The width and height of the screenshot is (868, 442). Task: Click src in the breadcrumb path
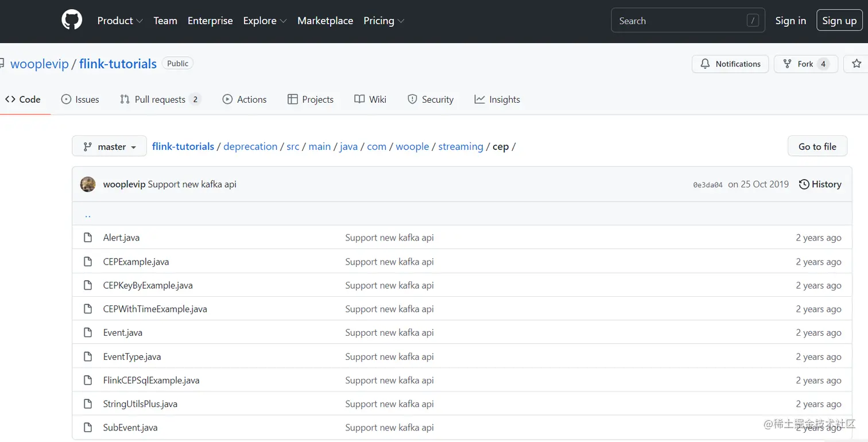click(x=293, y=146)
